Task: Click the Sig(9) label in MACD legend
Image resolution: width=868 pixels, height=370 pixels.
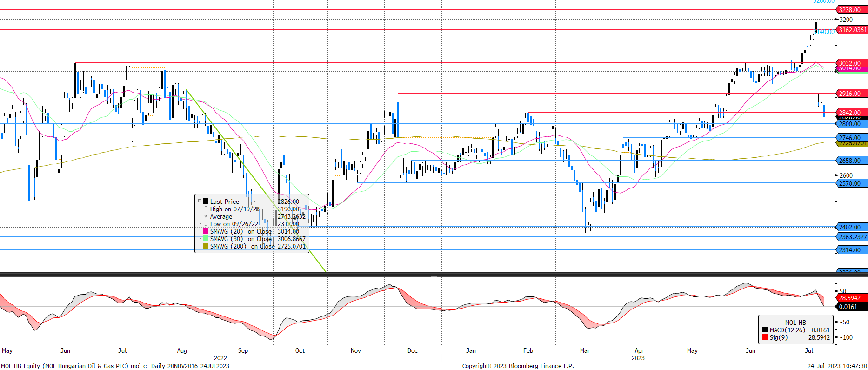Action: click(x=779, y=337)
